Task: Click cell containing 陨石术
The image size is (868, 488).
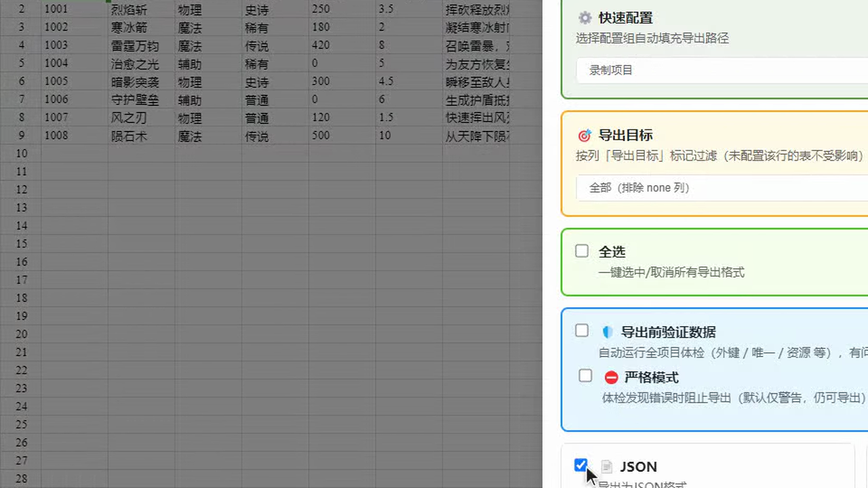Action: point(142,136)
